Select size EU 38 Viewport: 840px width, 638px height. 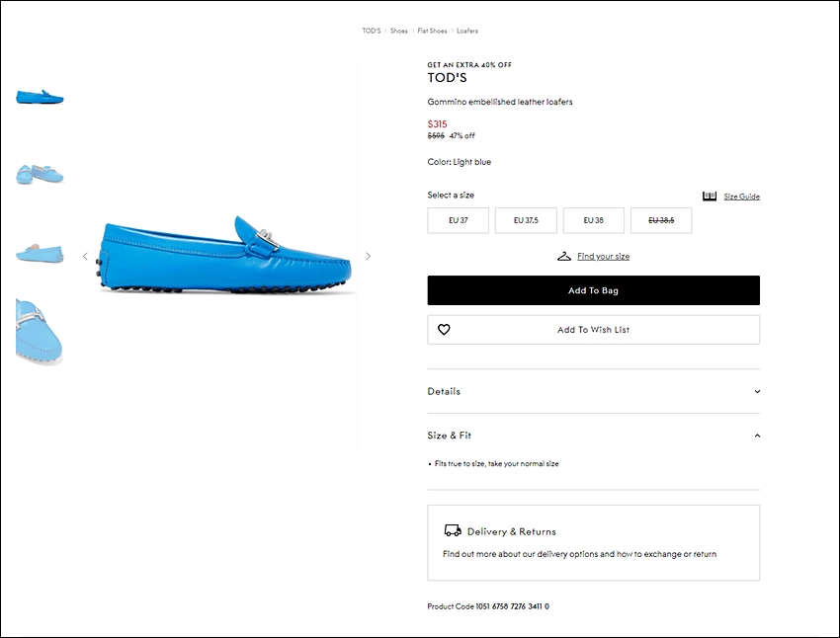[593, 220]
